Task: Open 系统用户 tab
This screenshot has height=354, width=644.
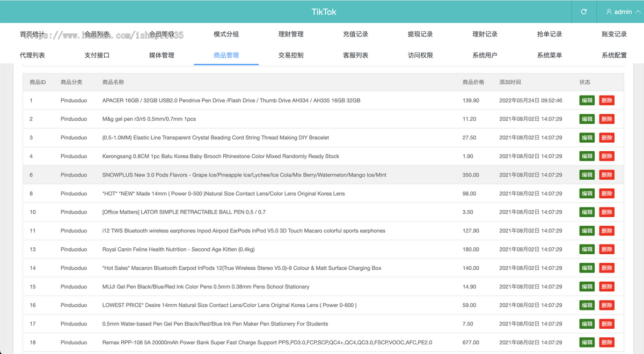Action: [x=485, y=55]
